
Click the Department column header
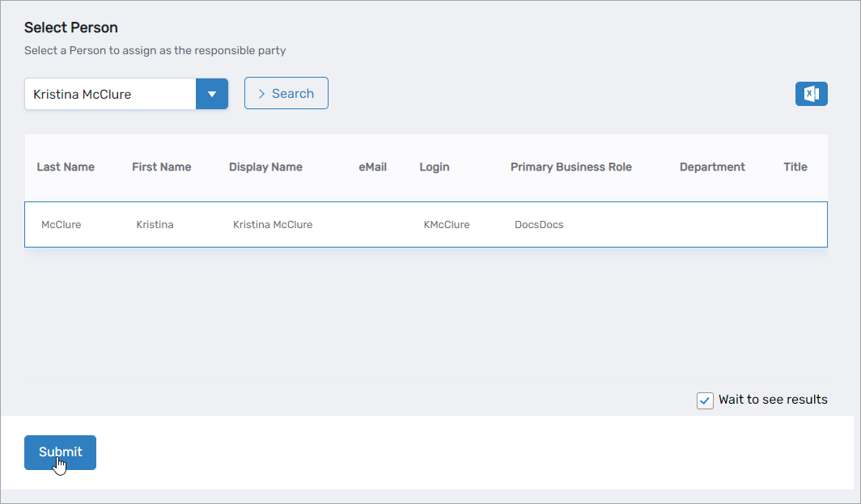tap(712, 167)
